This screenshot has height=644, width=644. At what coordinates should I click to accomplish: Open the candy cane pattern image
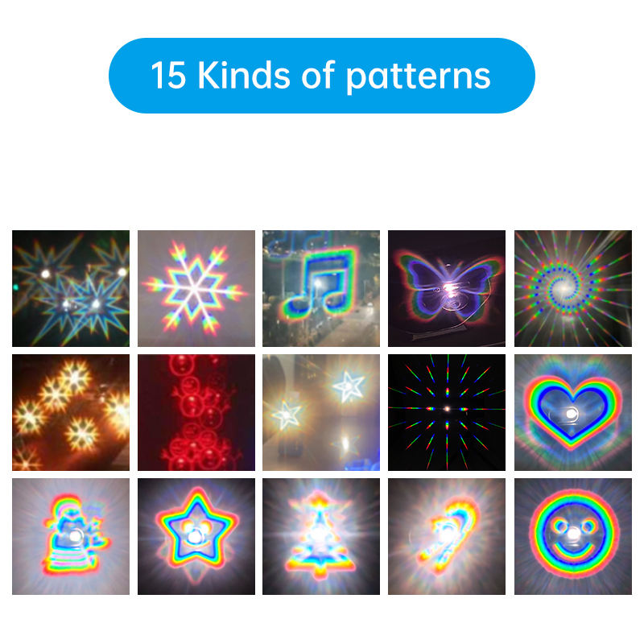coord(447,536)
